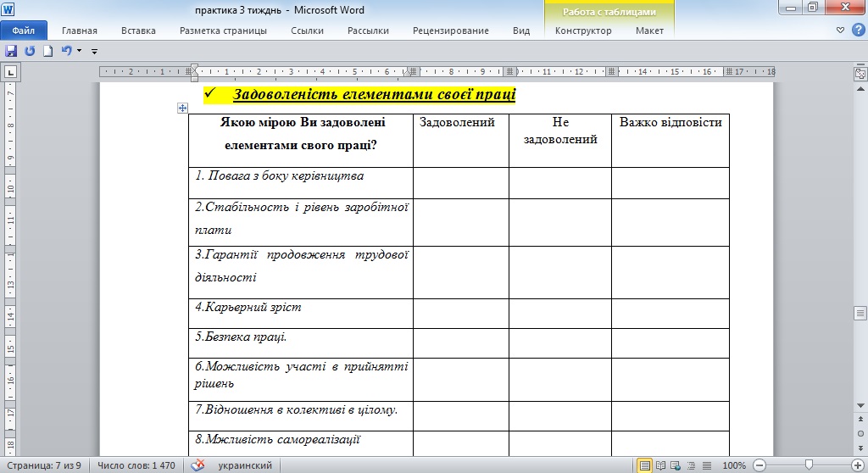Viewport: 868px width, 473px height.
Task: Switch to Print Layout view
Action: (645, 465)
